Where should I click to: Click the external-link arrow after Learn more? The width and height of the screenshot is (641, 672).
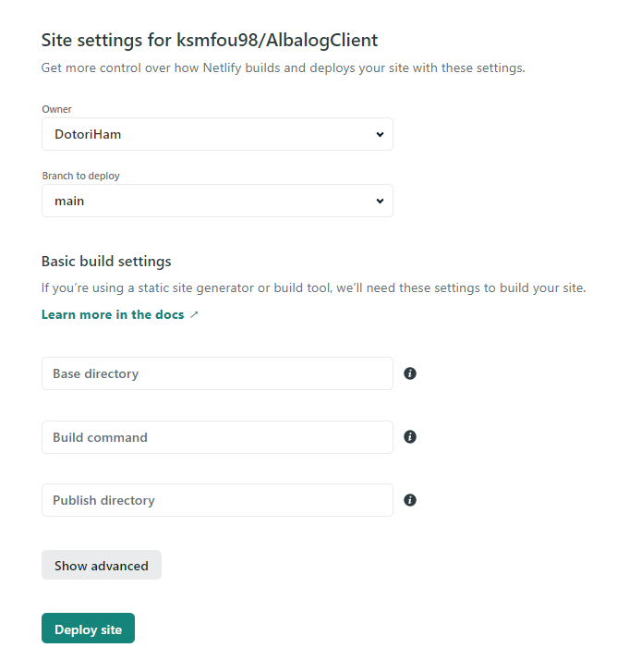click(x=194, y=314)
